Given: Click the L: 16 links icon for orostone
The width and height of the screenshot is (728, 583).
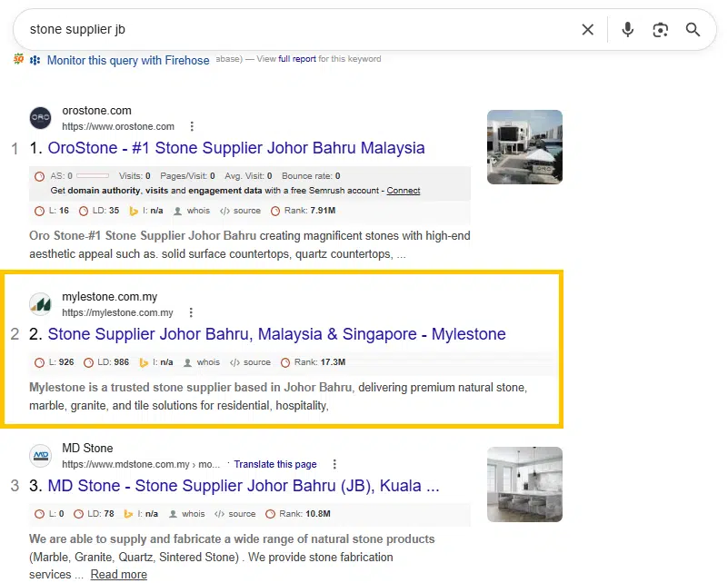Looking at the screenshot, I should [x=39, y=211].
